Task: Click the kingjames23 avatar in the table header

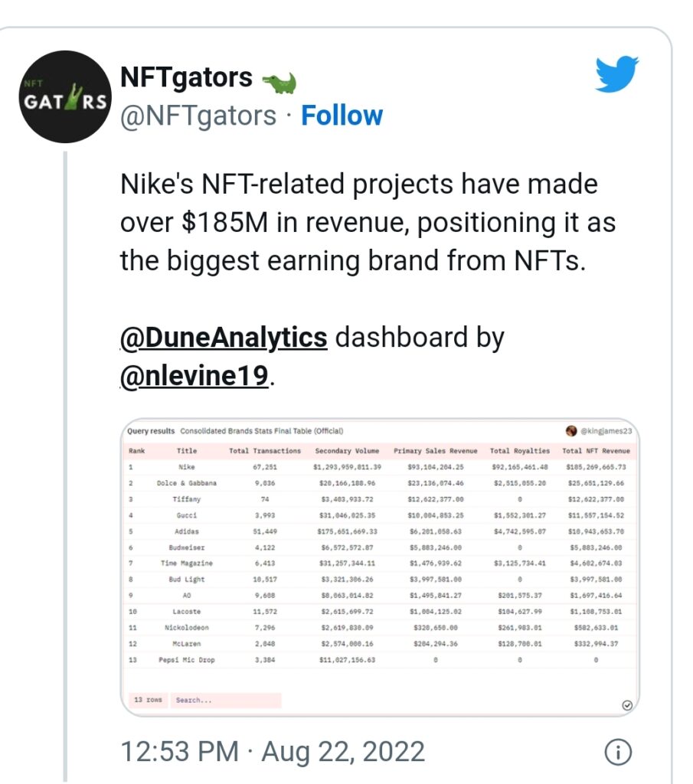Action: (x=571, y=430)
